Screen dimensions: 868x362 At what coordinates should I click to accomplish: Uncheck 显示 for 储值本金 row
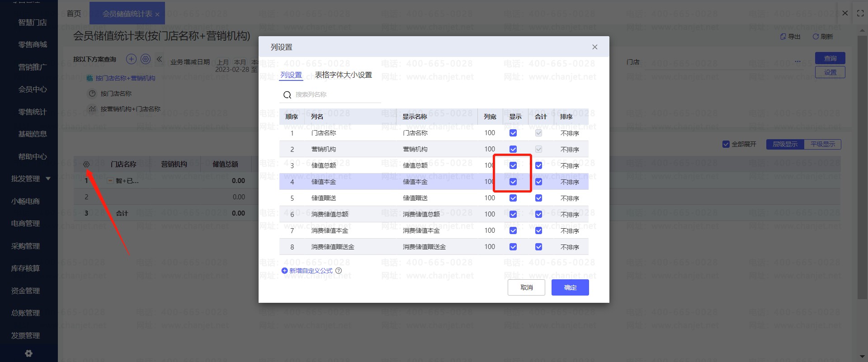513,182
